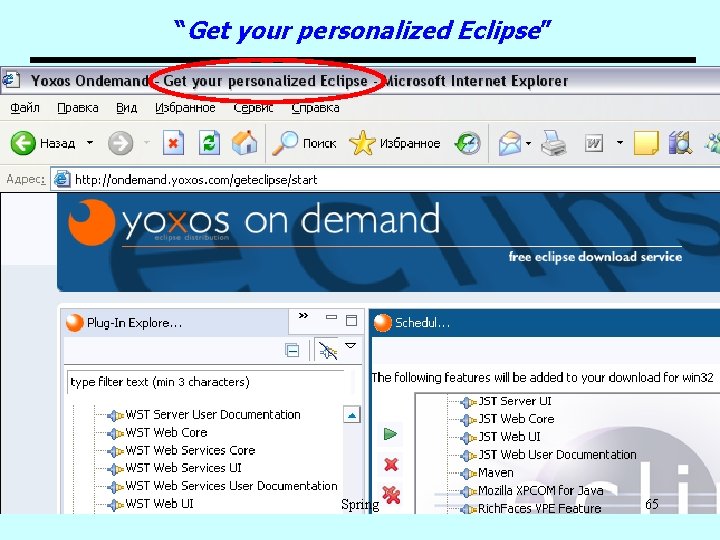This screenshot has height=540, width=720.
Task: Select JST Web Core in schedule list
Action: coord(516,419)
